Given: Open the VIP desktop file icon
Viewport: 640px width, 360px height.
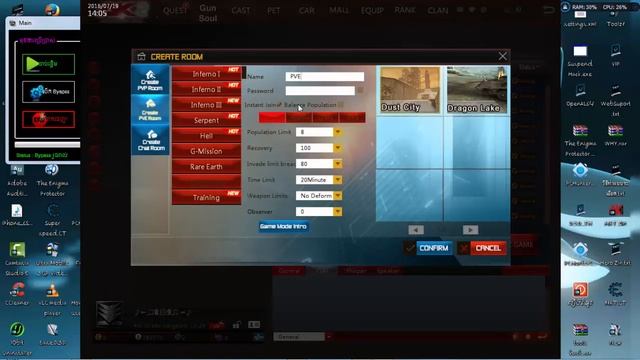Looking at the screenshot, I should point(616,55).
